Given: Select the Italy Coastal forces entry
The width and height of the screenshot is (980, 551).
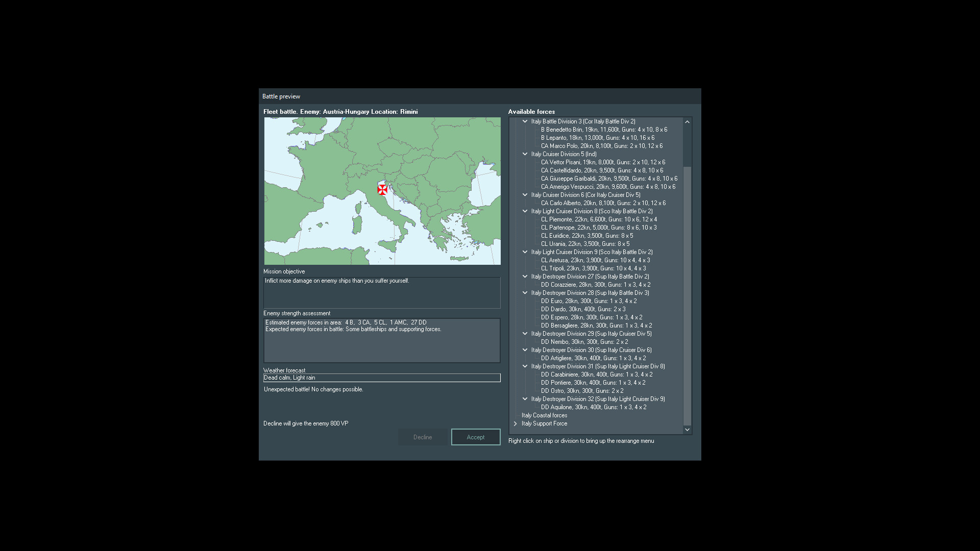Looking at the screenshot, I should (544, 415).
